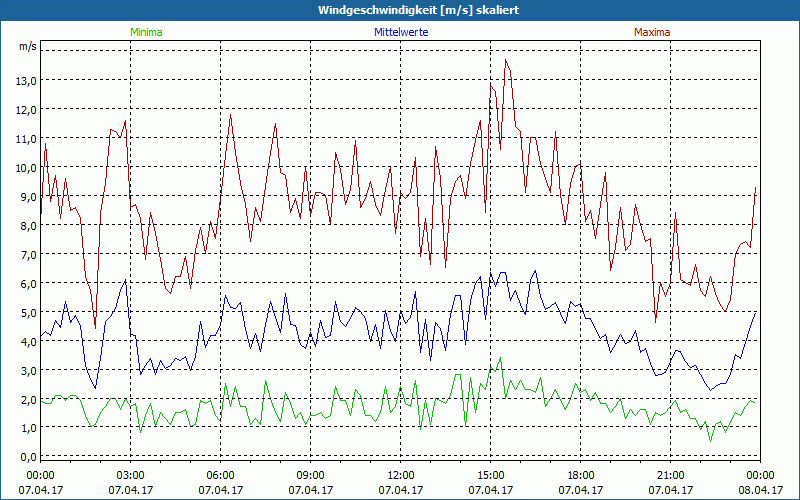800x500 pixels.
Task: Click the Minima legend label
Action: coord(146,32)
